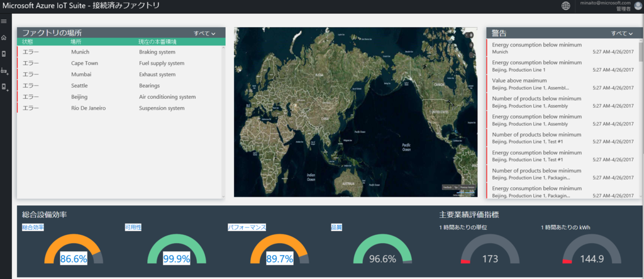
Task: Click the user avatar icon
Action: click(638, 6)
